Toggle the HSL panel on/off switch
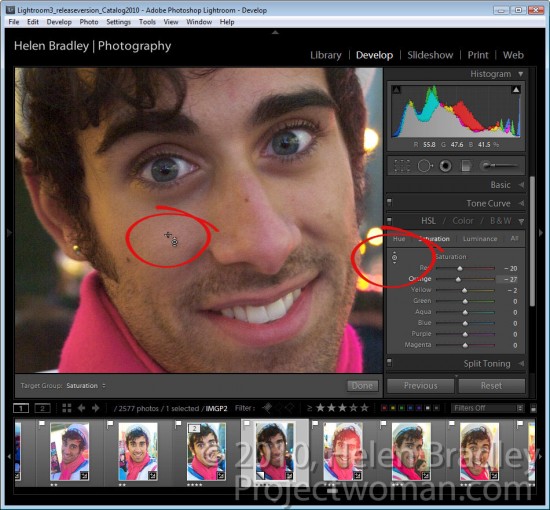This screenshot has width=550, height=510. 389,221
